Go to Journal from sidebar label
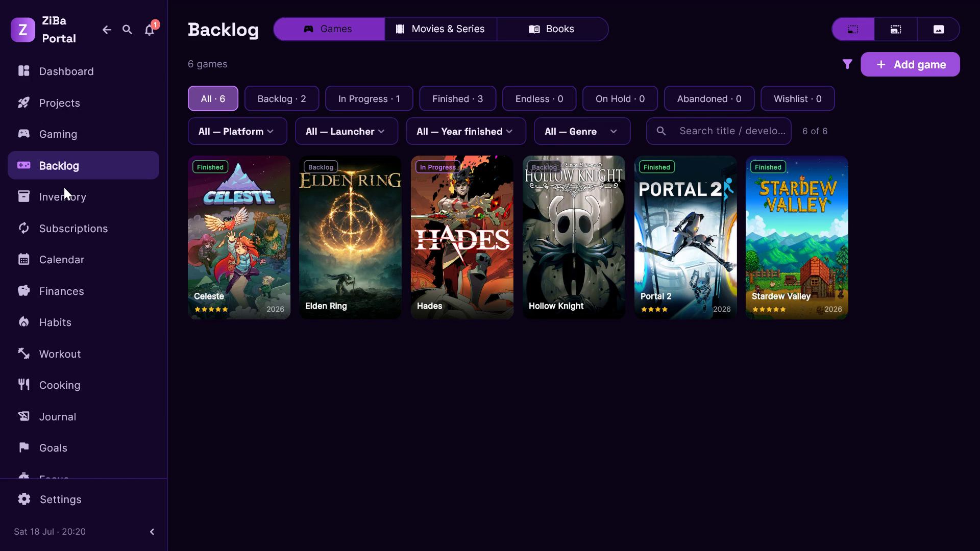The height and width of the screenshot is (551, 980). (58, 417)
